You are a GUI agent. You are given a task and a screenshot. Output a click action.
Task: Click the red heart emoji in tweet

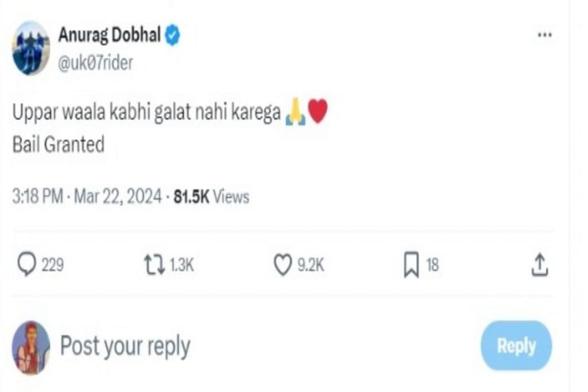pyautogui.click(x=318, y=111)
